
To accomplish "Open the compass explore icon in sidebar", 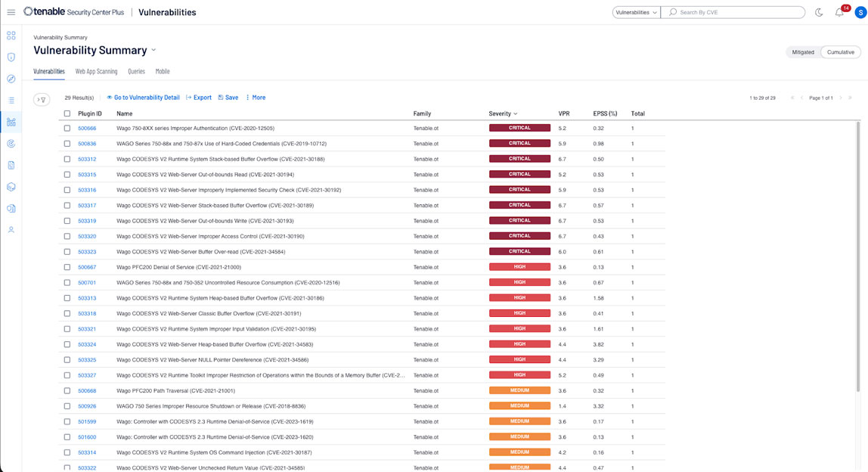I will [x=11, y=79].
